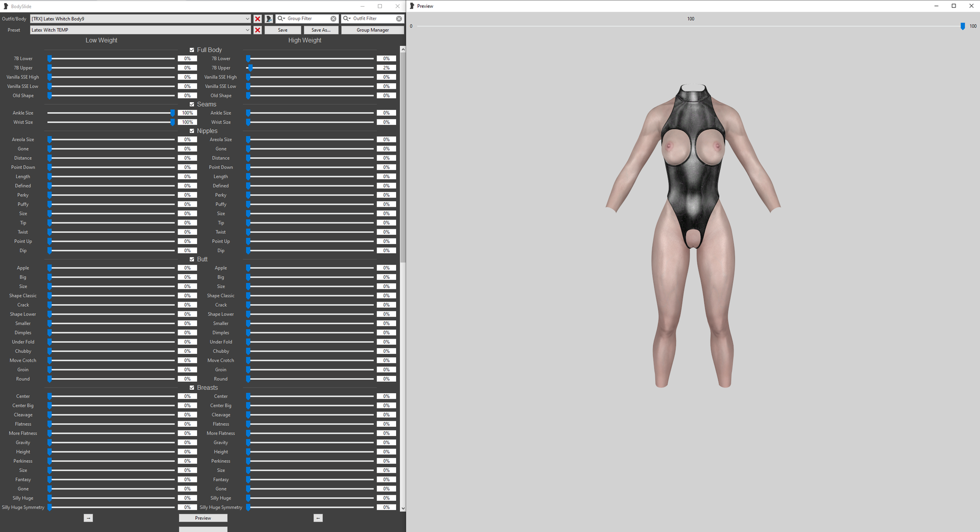Click the Preview window title bar icon
The image size is (980, 532).
click(412, 6)
